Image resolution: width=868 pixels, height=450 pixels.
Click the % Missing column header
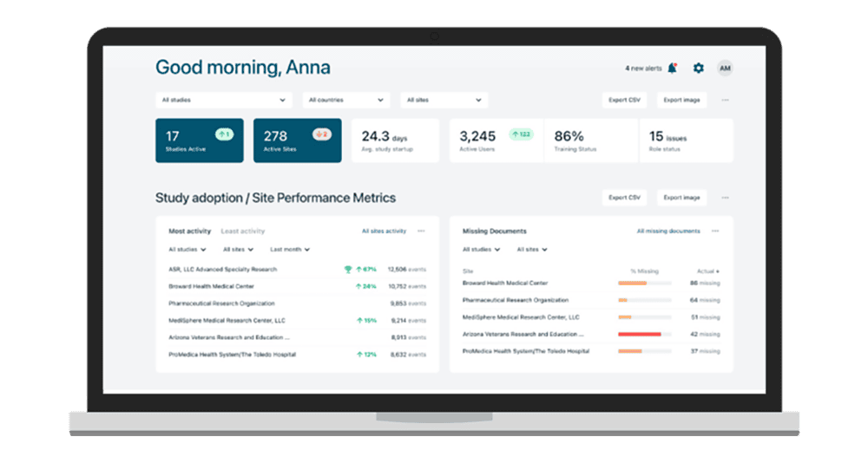[x=644, y=271]
